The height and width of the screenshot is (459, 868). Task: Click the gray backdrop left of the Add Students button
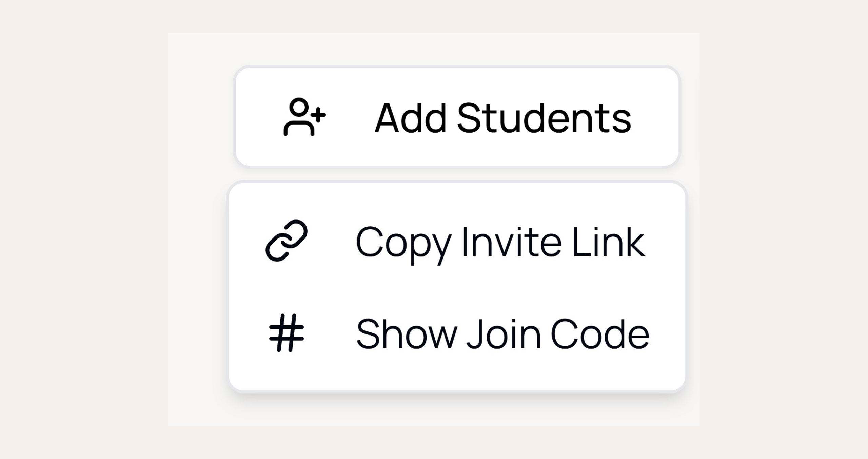click(x=200, y=117)
